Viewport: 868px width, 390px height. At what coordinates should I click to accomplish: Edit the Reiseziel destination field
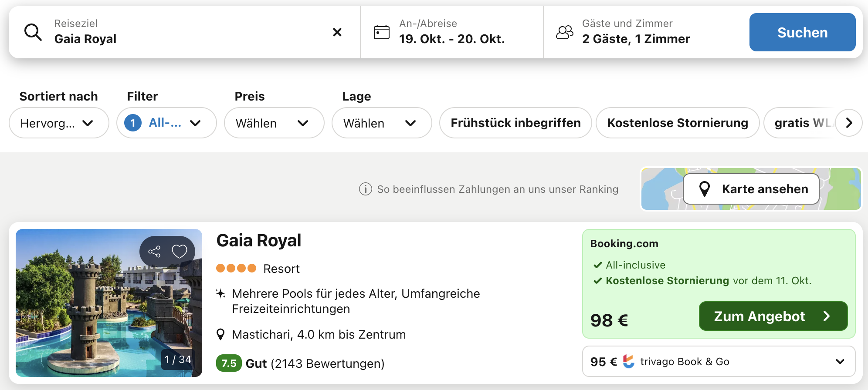(x=184, y=32)
